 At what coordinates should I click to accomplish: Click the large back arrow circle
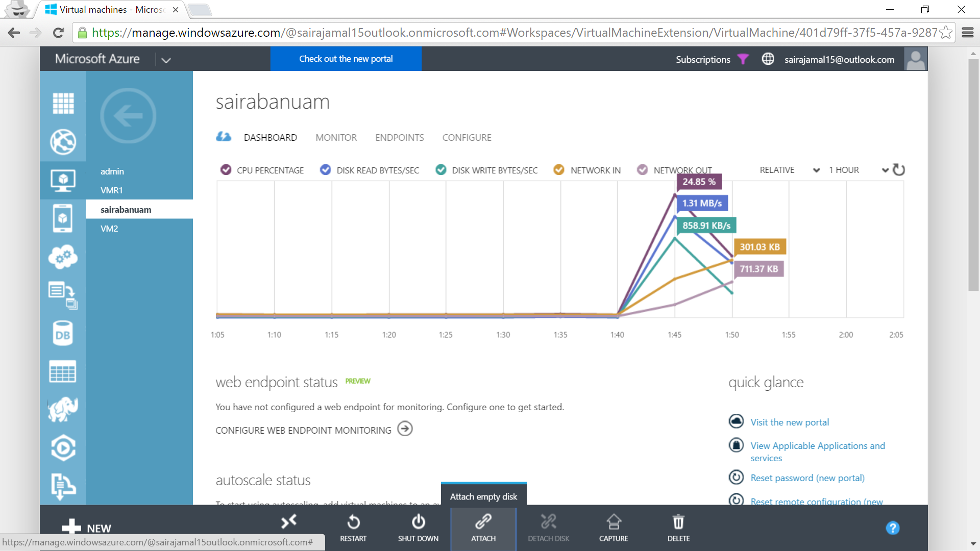click(x=128, y=116)
